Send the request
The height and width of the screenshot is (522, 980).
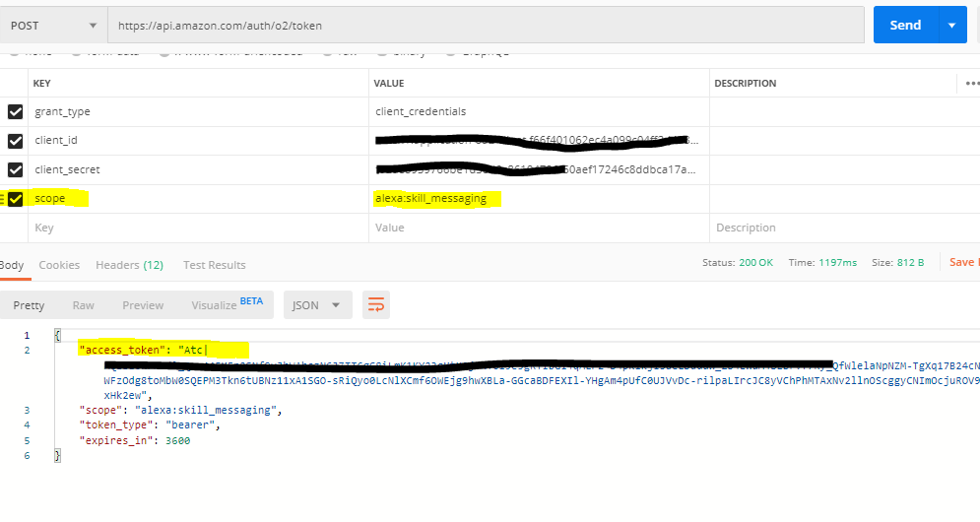coord(905,25)
